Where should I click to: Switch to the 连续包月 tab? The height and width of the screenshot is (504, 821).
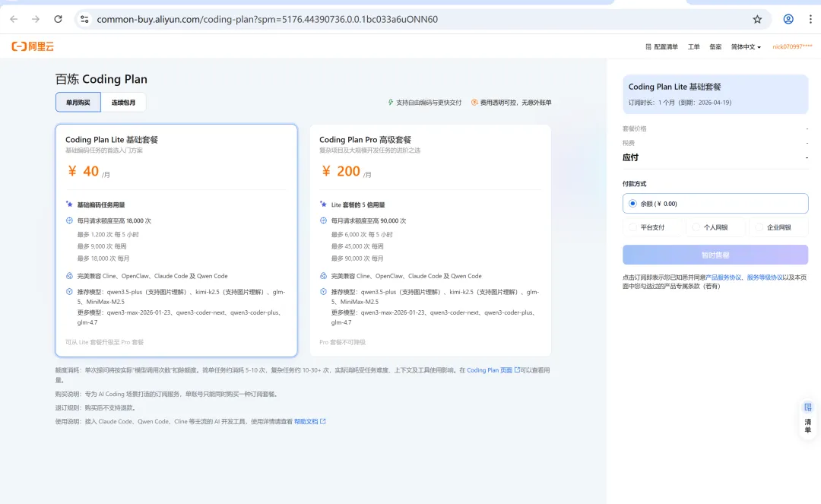tap(124, 102)
